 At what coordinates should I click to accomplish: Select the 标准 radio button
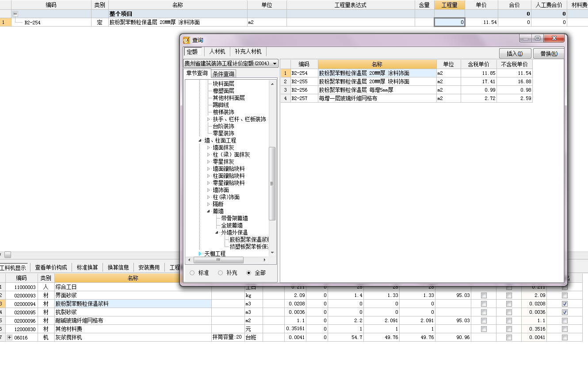(192, 273)
